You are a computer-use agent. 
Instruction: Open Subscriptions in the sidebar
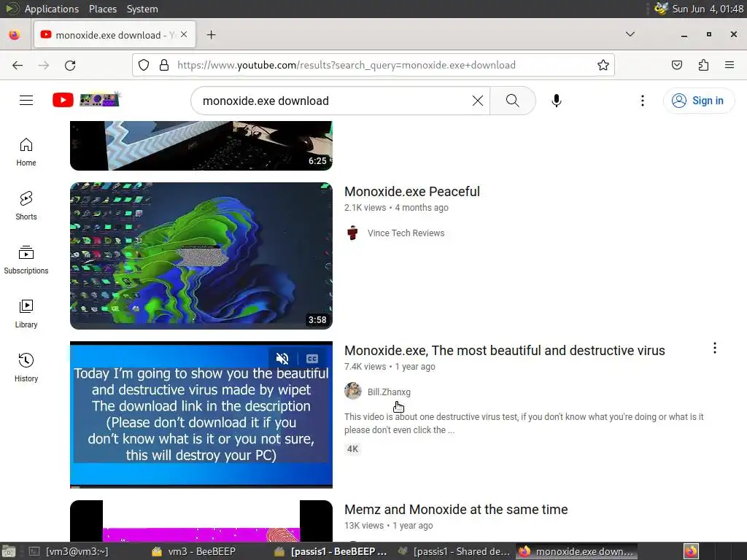[x=26, y=260]
